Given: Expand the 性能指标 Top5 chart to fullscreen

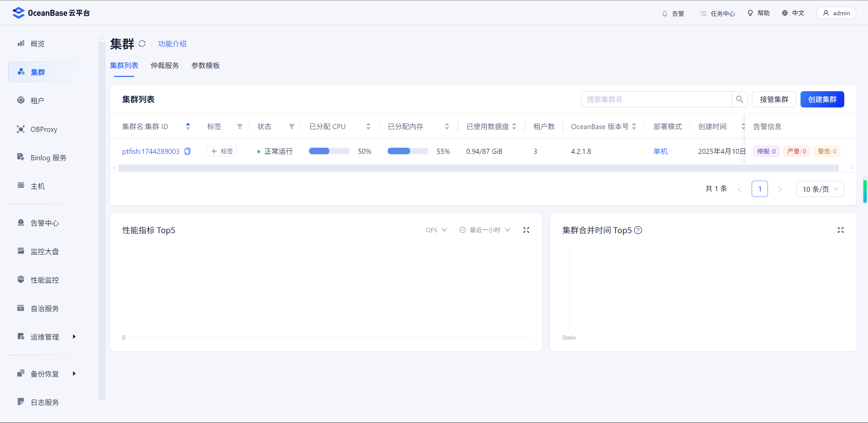Looking at the screenshot, I should tap(526, 230).
